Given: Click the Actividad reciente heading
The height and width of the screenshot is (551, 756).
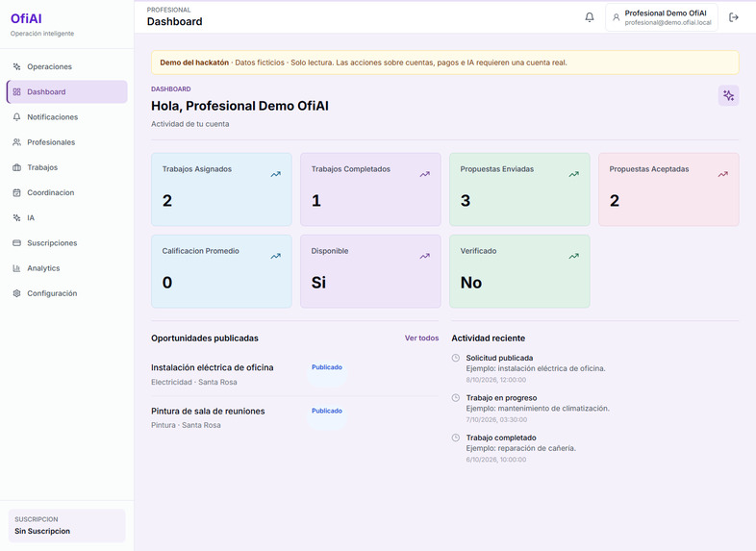Looking at the screenshot, I should click(488, 338).
